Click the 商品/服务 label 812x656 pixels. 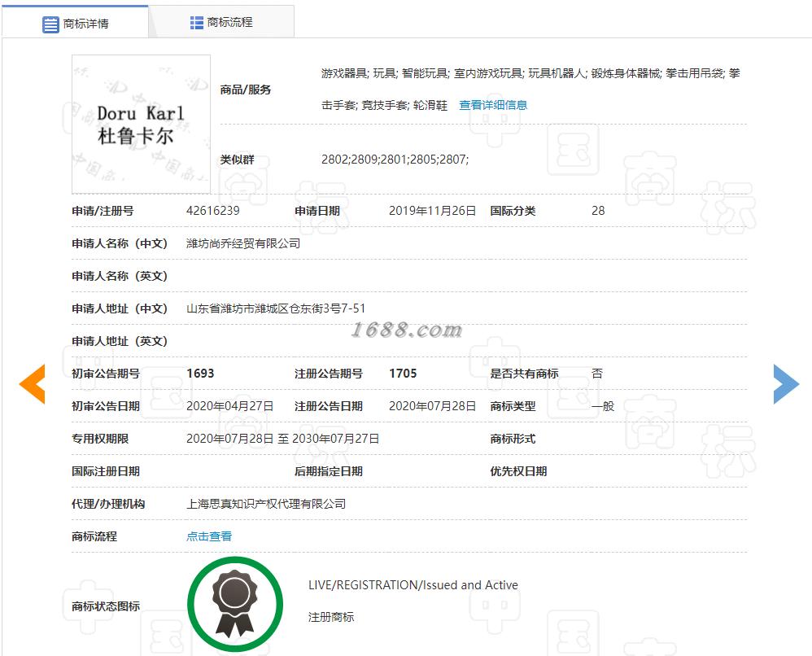(x=246, y=90)
